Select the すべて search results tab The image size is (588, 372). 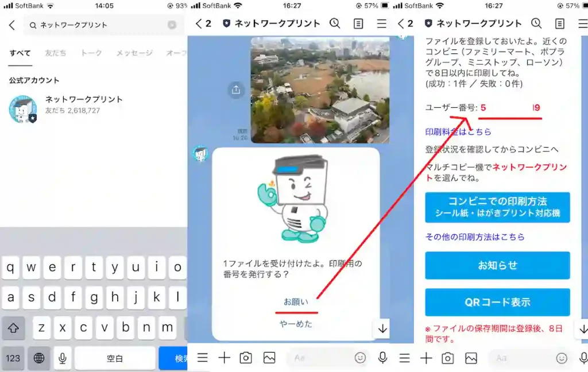(19, 53)
